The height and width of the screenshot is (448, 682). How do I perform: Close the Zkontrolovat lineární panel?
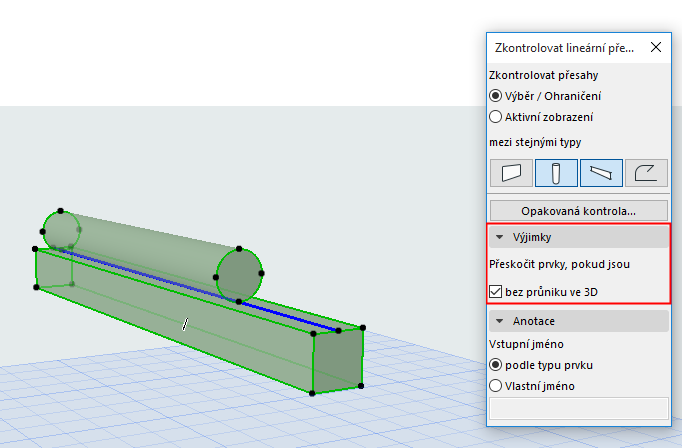656,47
